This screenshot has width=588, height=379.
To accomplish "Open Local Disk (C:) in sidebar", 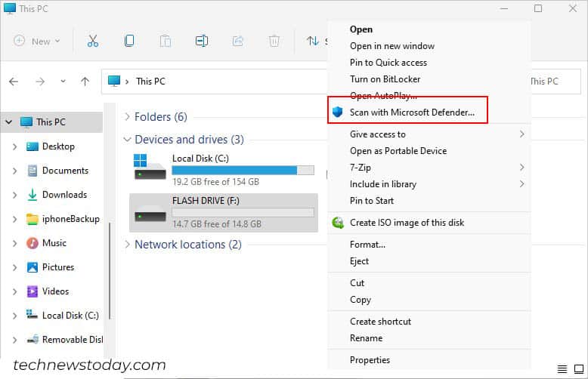I will (70, 316).
